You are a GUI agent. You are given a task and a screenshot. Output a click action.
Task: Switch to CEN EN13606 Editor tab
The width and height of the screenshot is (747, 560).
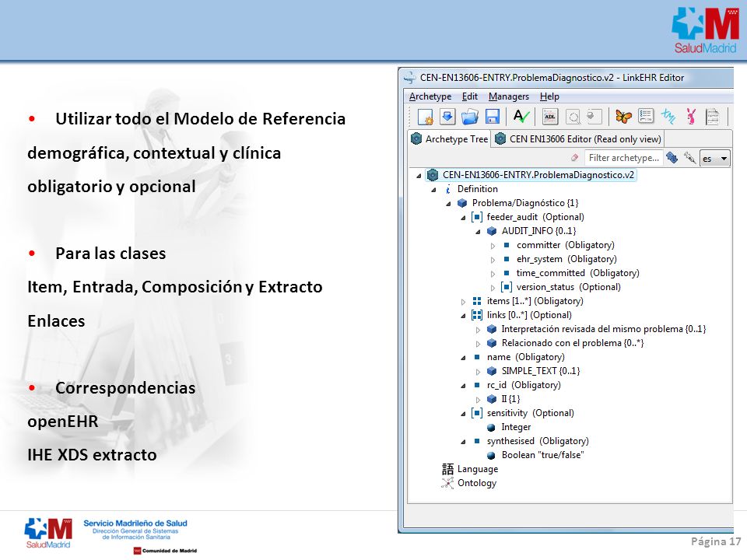pos(578,138)
